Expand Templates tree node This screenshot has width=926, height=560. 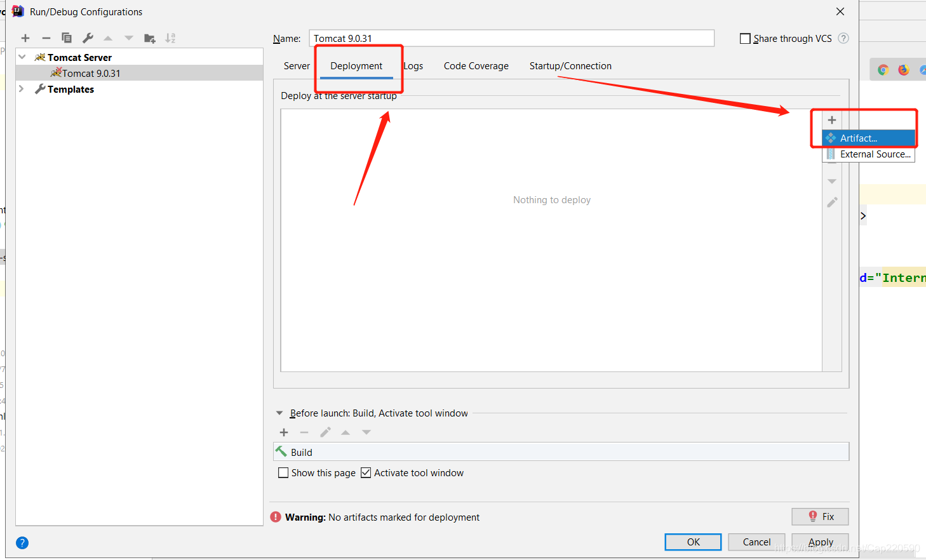[x=22, y=89]
